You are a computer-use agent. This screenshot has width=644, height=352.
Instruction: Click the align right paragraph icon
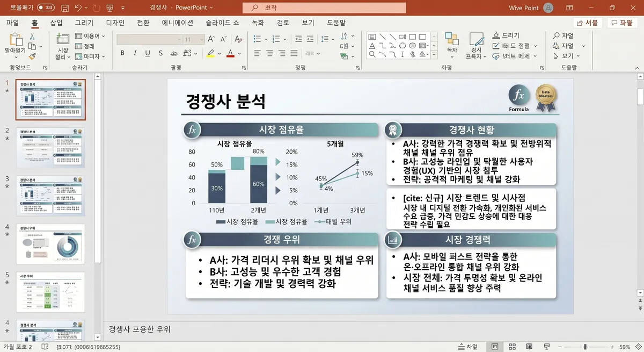point(283,53)
